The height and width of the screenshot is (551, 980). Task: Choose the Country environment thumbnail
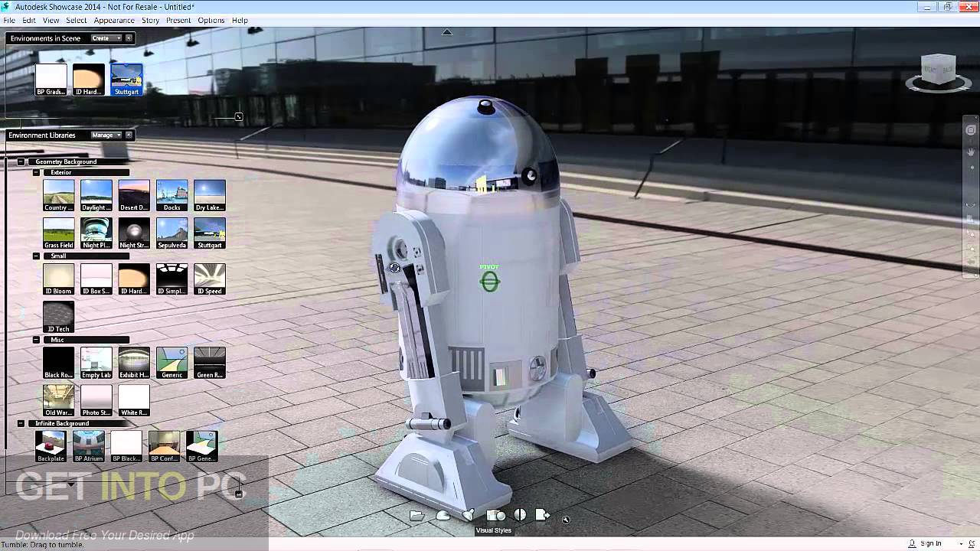pos(59,195)
